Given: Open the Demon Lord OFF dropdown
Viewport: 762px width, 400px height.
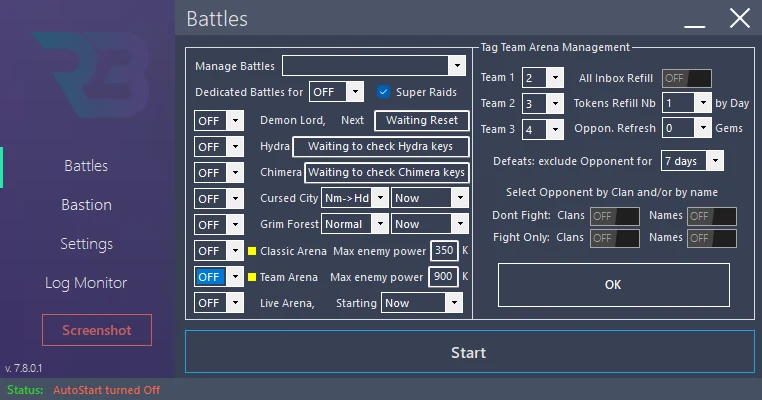Looking at the screenshot, I should click(x=219, y=121).
